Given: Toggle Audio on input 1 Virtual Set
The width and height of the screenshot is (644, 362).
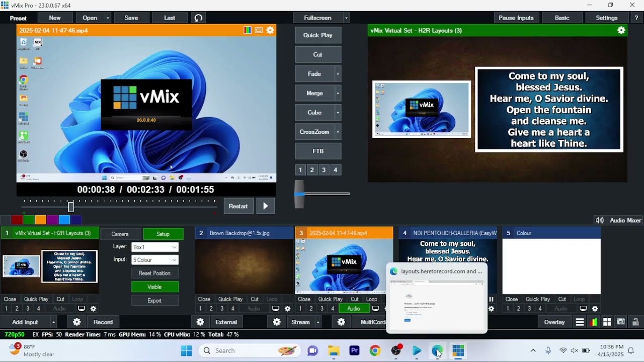Looking at the screenshot, I should (x=59, y=309).
